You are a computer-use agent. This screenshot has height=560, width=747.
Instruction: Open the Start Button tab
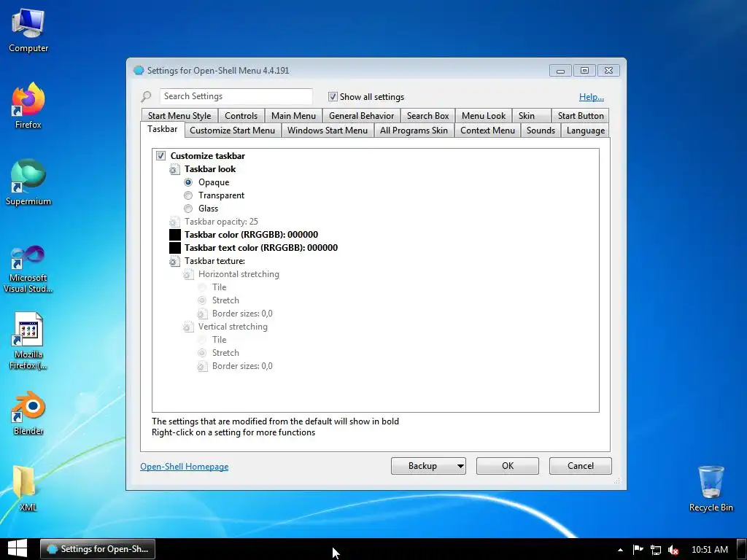point(580,116)
